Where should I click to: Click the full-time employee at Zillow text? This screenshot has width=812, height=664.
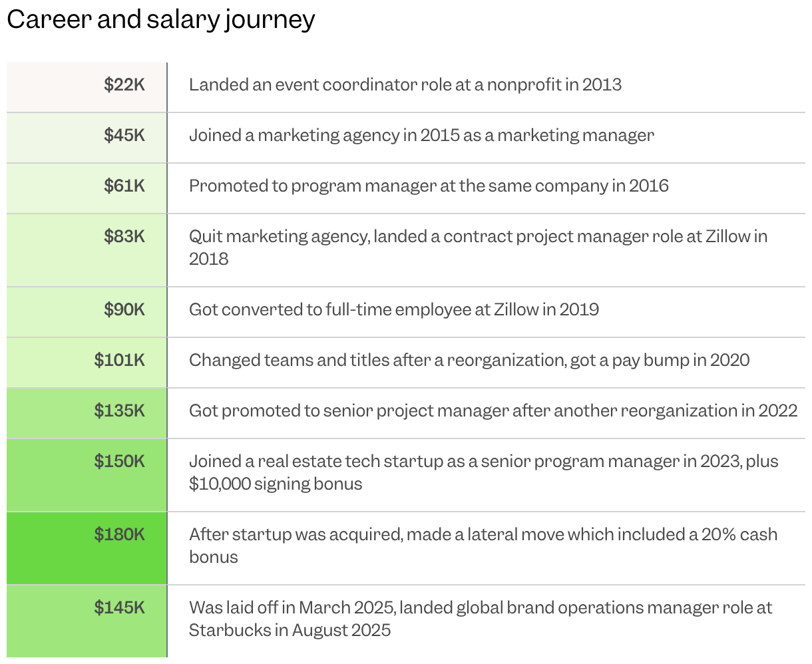click(394, 309)
